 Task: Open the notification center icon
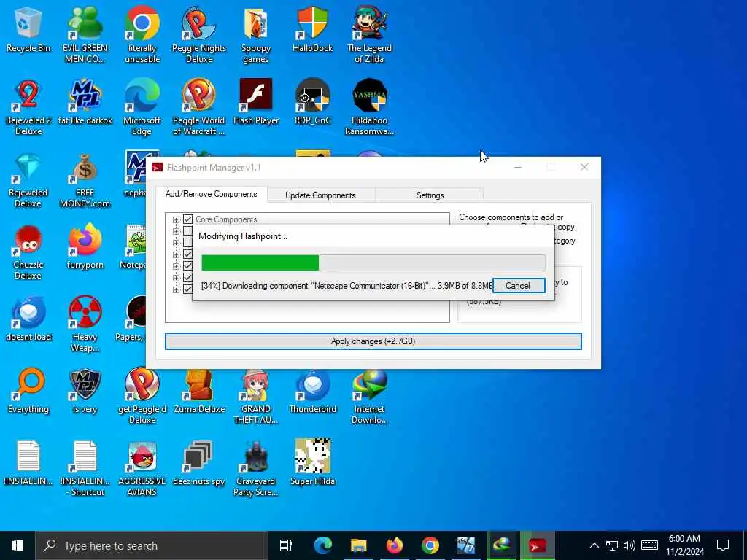click(723, 545)
